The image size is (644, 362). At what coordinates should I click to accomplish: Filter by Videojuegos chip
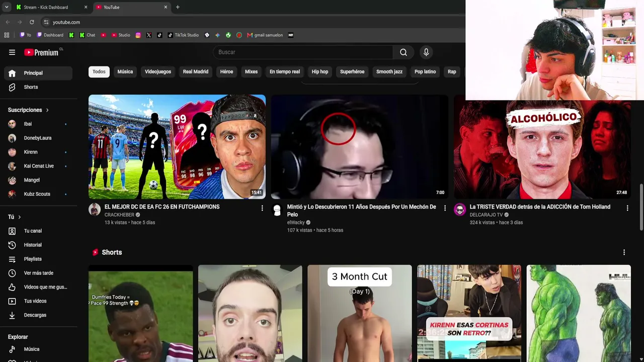158,72
